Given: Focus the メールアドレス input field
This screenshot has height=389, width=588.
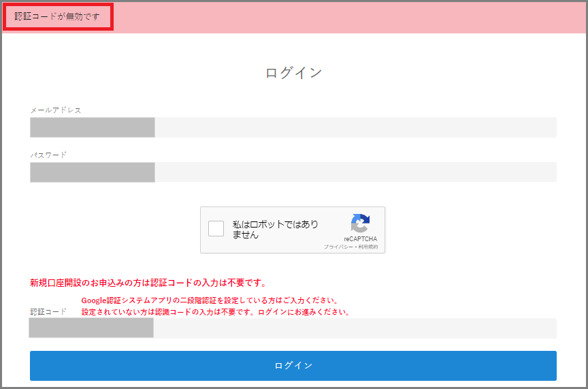Looking at the screenshot, I should click(293, 127).
